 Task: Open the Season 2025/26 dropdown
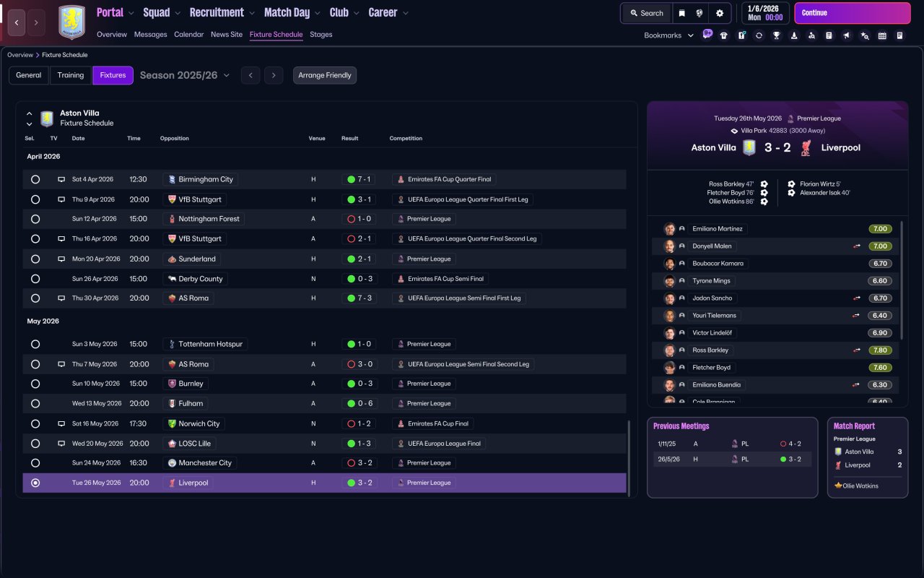pos(185,75)
